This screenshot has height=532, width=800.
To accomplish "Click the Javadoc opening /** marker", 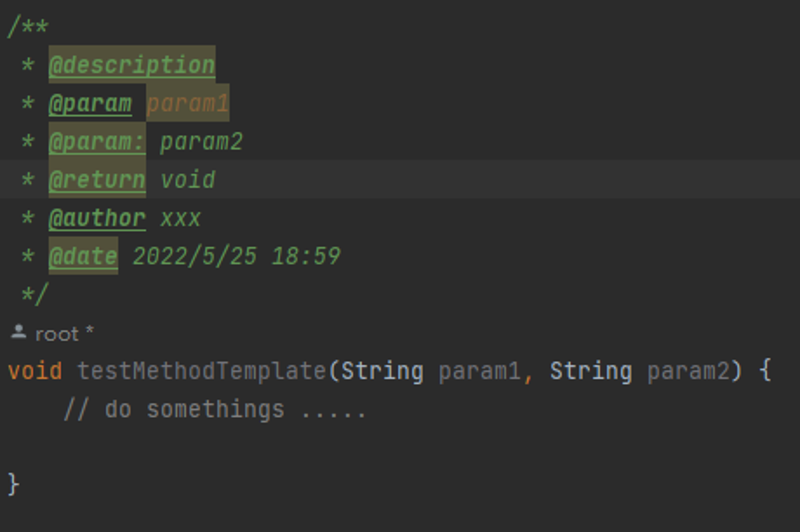I will pos(28,27).
